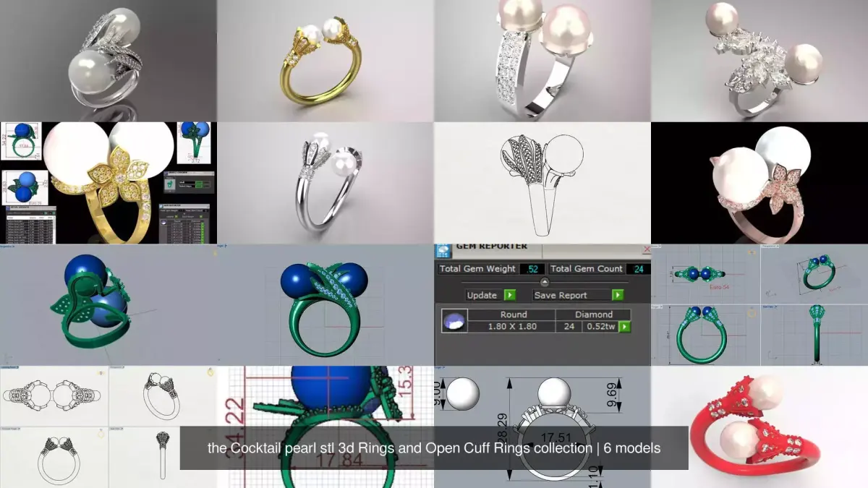The width and height of the screenshot is (868, 488).
Task: Click the gem quantity cell showing 24
Action: coord(569,327)
